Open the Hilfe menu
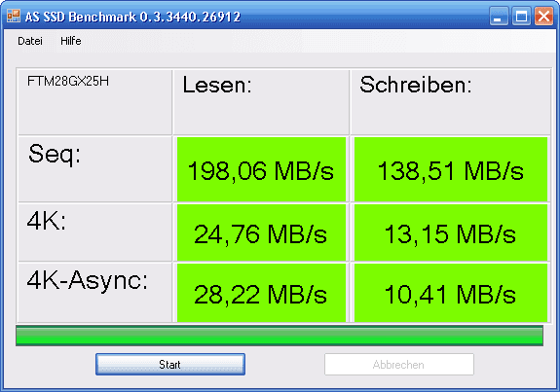The image size is (560, 392). pyautogui.click(x=71, y=41)
